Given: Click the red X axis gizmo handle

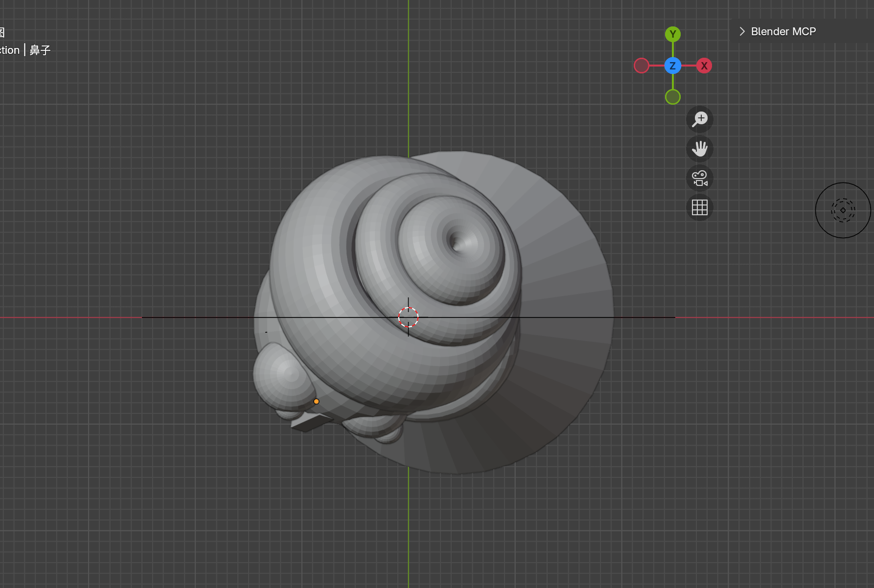Looking at the screenshot, I should tap(704, 66).
